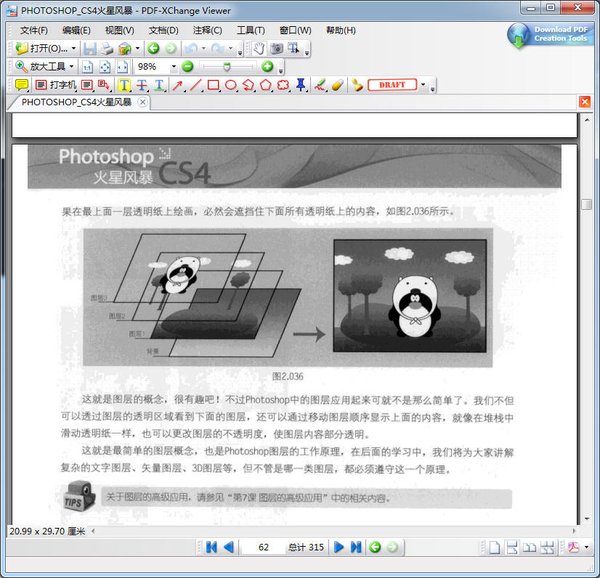Viewport: 600px width, 578px height.
Task: Select the Arrow drawing tool
Action: [x=178, y=85]
